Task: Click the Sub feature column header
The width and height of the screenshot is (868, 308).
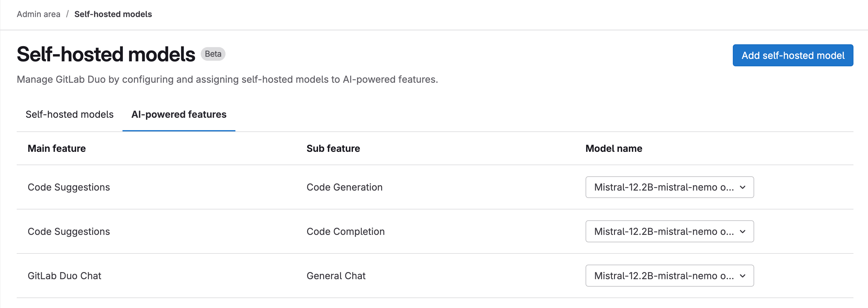Action: pos(333,148)
